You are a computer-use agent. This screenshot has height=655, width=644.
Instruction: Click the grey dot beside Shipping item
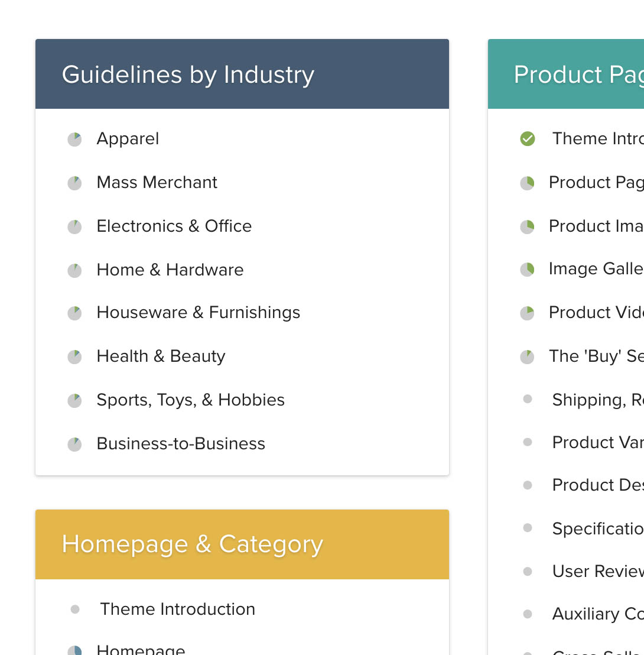(x=528, y=400)
